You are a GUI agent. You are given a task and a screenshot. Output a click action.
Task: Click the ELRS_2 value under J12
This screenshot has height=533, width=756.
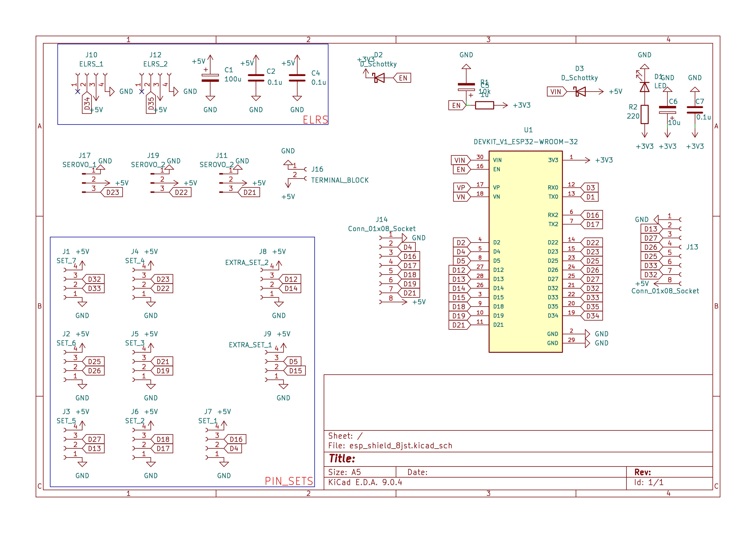[155, 64]
